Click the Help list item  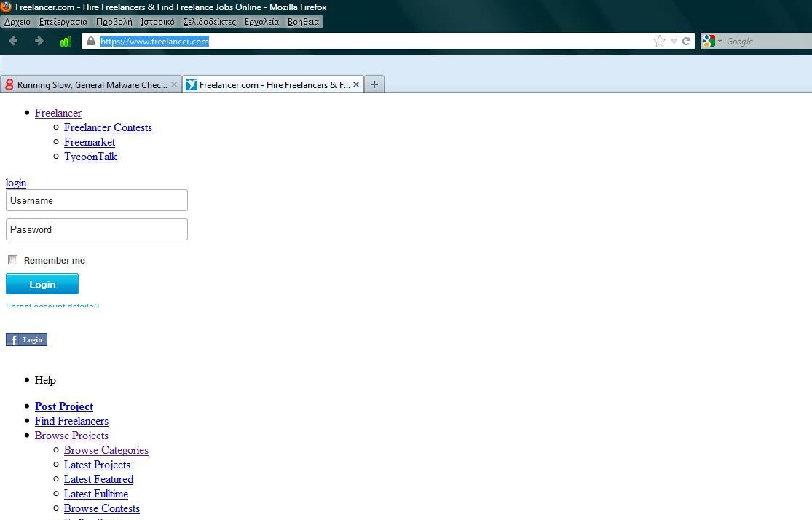(45, 380)
